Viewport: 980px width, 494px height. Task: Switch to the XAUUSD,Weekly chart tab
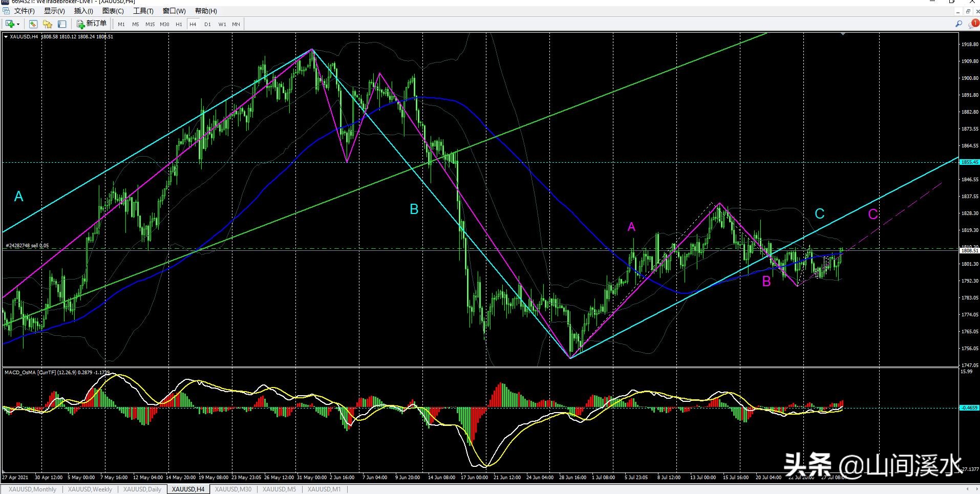click(x=90, y=489)
